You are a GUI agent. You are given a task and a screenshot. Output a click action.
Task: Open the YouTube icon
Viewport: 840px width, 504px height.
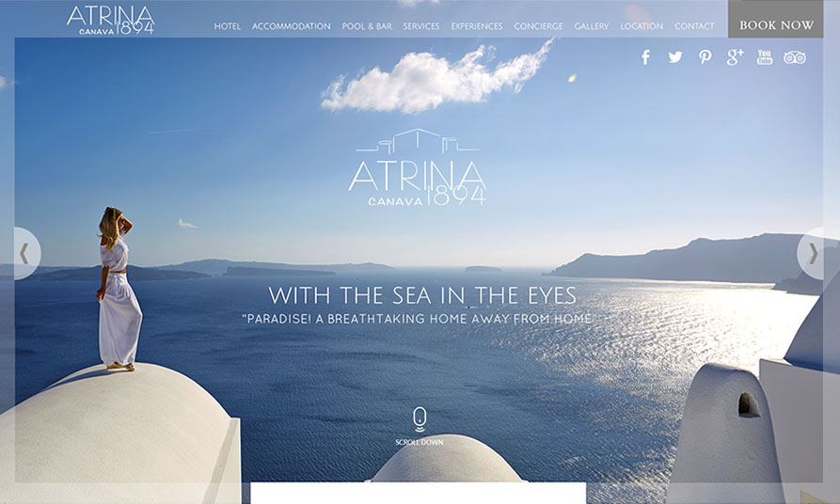[765, 56]
